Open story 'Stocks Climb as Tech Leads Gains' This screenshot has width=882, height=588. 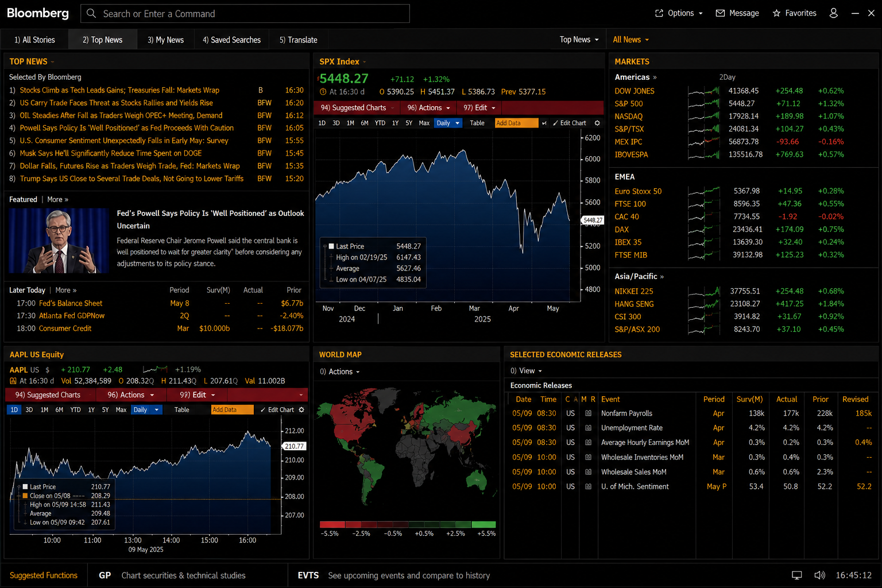[119, 90]
